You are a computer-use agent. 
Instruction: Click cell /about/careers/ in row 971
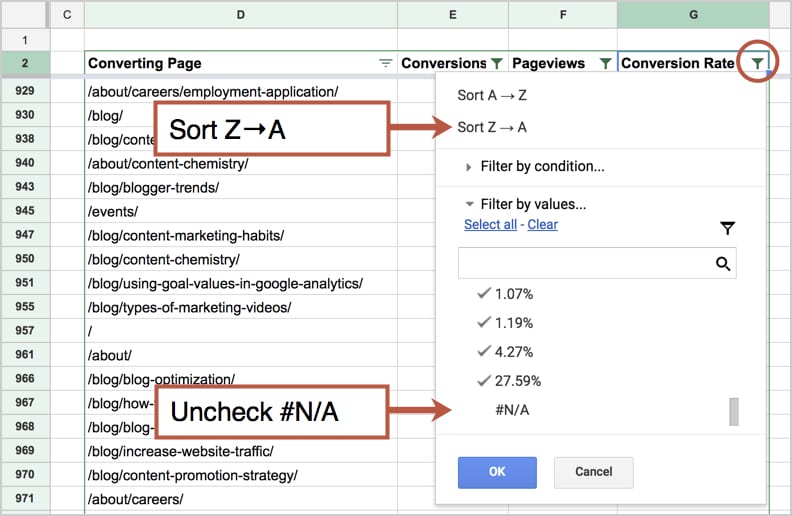(x=241, y=499)
